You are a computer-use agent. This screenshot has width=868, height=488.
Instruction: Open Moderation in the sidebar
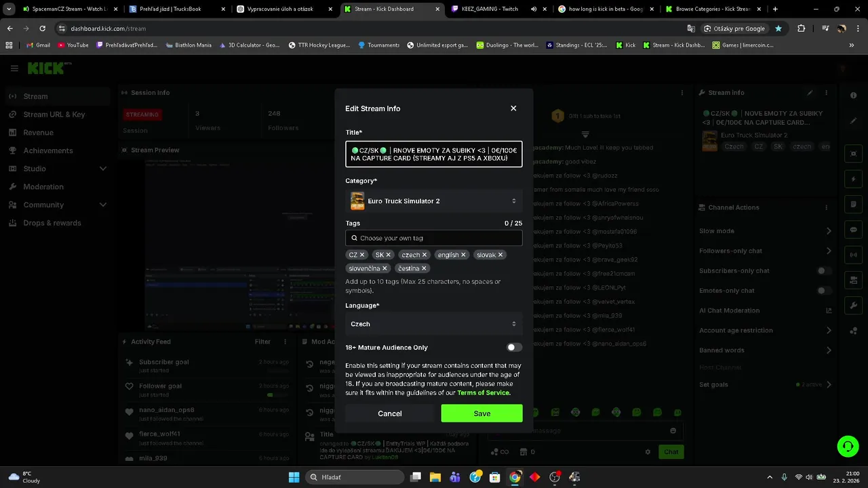coord(57,186)
